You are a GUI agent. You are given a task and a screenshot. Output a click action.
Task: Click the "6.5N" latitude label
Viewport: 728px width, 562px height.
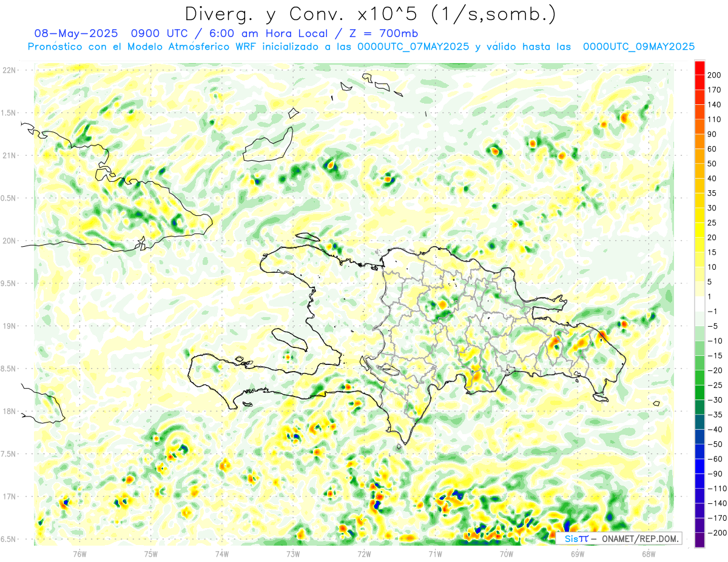9,540
